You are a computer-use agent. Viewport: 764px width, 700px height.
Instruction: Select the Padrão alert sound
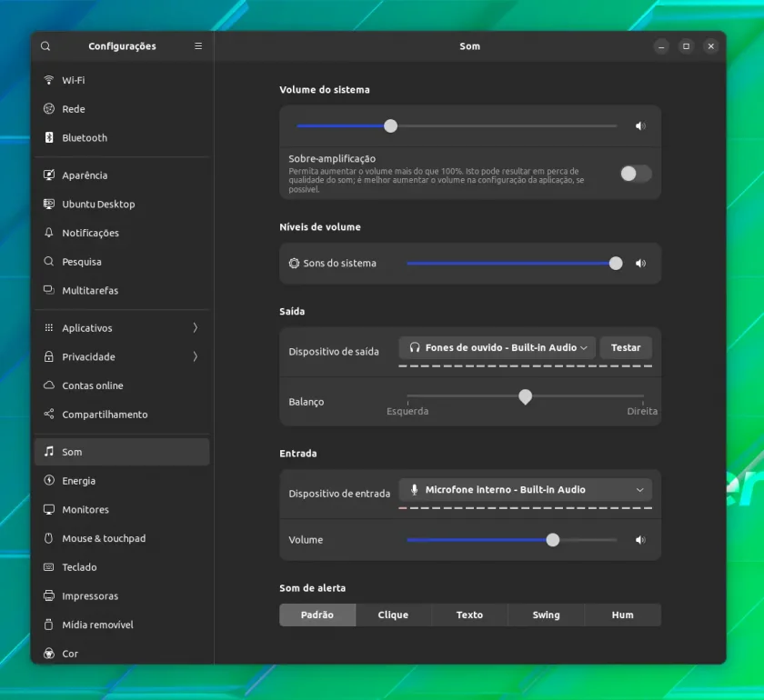(317, 615)
